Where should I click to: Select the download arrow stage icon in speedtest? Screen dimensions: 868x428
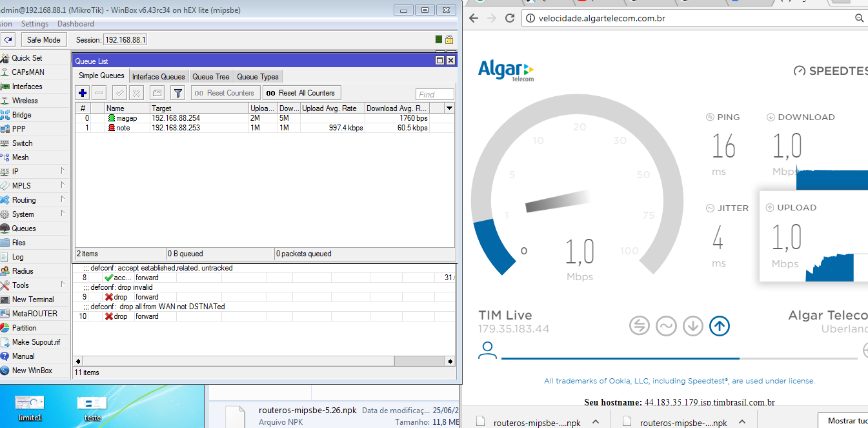[x=693, y=326]
